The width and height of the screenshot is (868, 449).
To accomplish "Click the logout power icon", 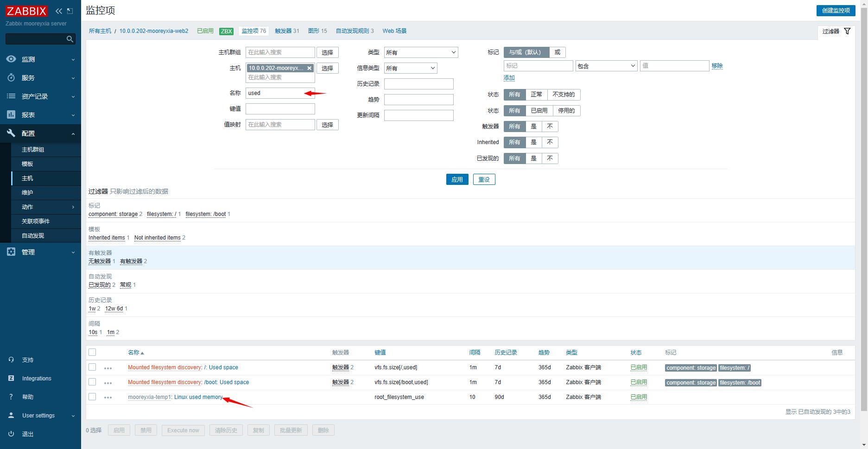I will (11, 434).
